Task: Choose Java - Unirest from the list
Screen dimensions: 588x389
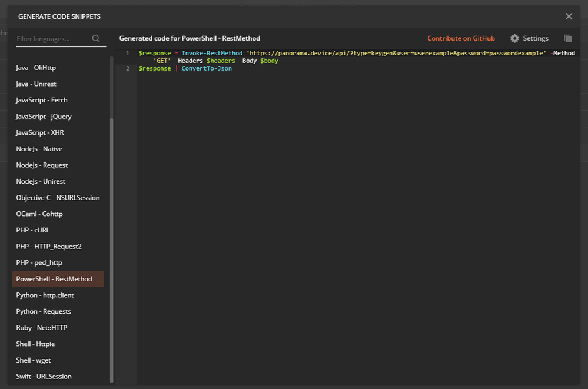Action: pos(36,84)
